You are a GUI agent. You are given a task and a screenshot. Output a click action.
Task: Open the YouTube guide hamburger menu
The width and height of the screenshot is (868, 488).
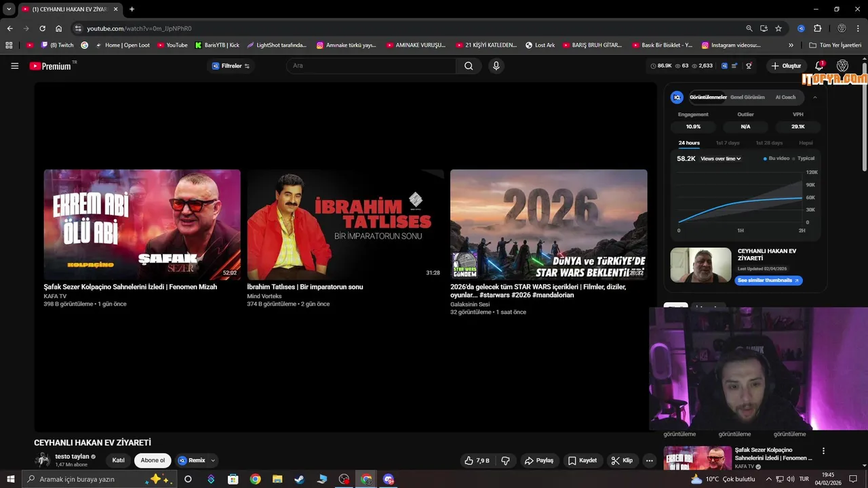point(14,66)
